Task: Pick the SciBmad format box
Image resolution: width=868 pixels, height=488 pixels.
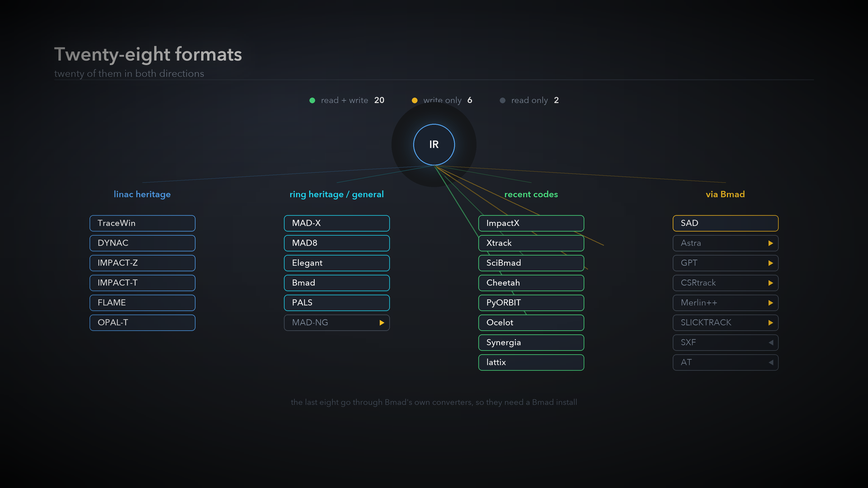Action: pyautogui.click(x=531, y=263)
